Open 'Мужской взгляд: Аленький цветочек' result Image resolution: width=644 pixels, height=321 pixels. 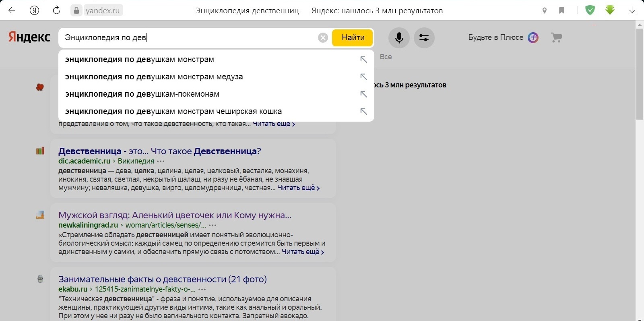coord(175,215)
